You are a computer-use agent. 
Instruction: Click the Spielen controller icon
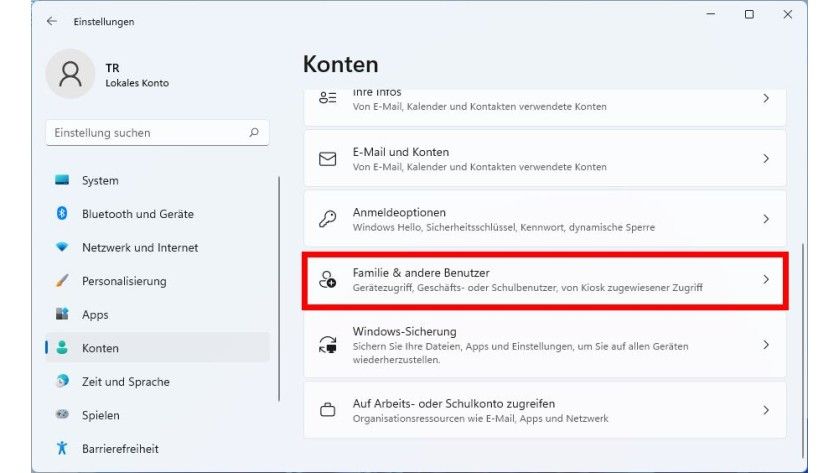pyautogui.click(x=62, y=414)
